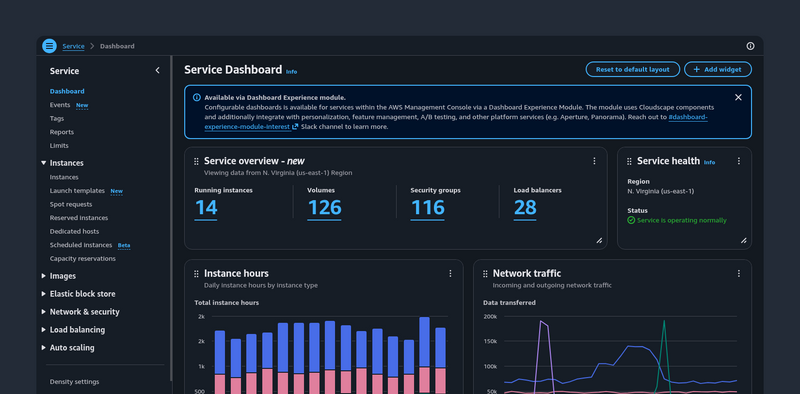The width and height of the screenshot is (800, 394).
Task: Collapse the Instances navigation section
Action: point(43,163)
